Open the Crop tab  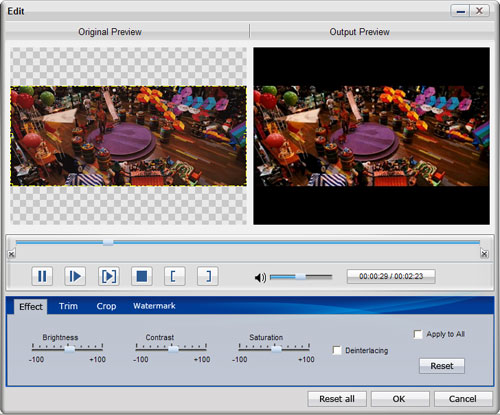[x=106, y=306]
